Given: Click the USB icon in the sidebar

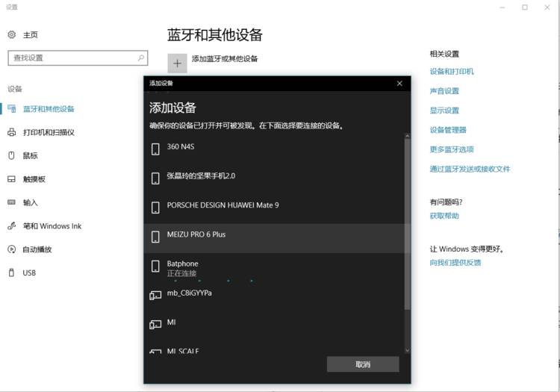Looking at the screenshot, I should point(11,273).
